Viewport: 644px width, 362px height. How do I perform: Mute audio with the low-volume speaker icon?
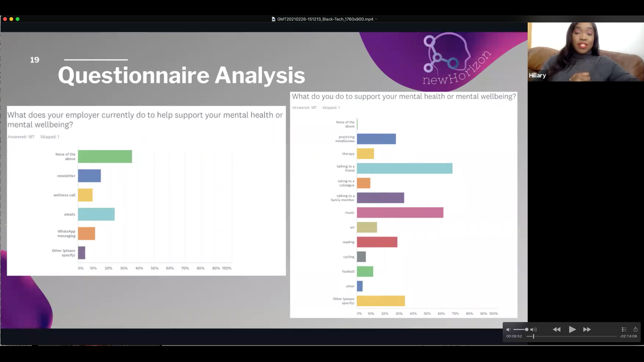tap(508, 330)
